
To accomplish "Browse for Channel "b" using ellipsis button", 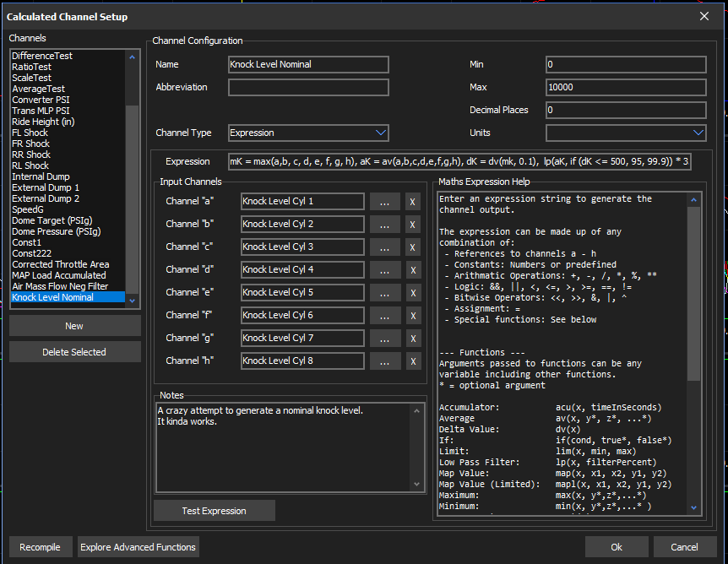I will coord(385,225).
